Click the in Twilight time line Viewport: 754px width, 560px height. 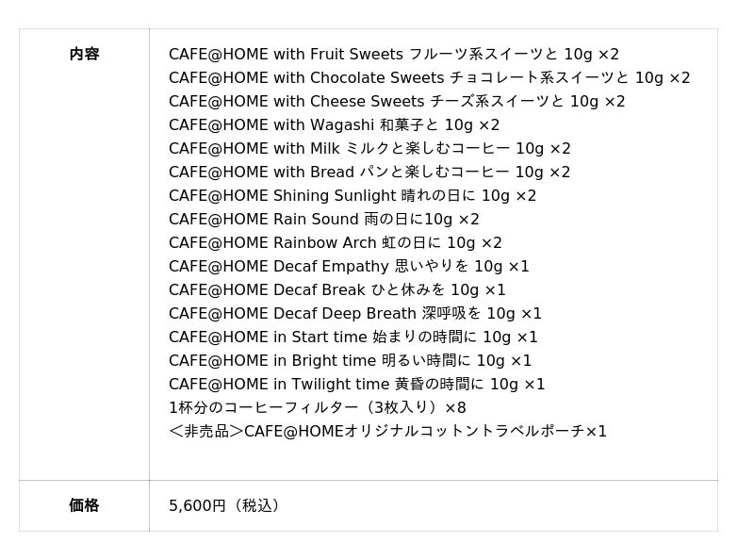[357, 385]
